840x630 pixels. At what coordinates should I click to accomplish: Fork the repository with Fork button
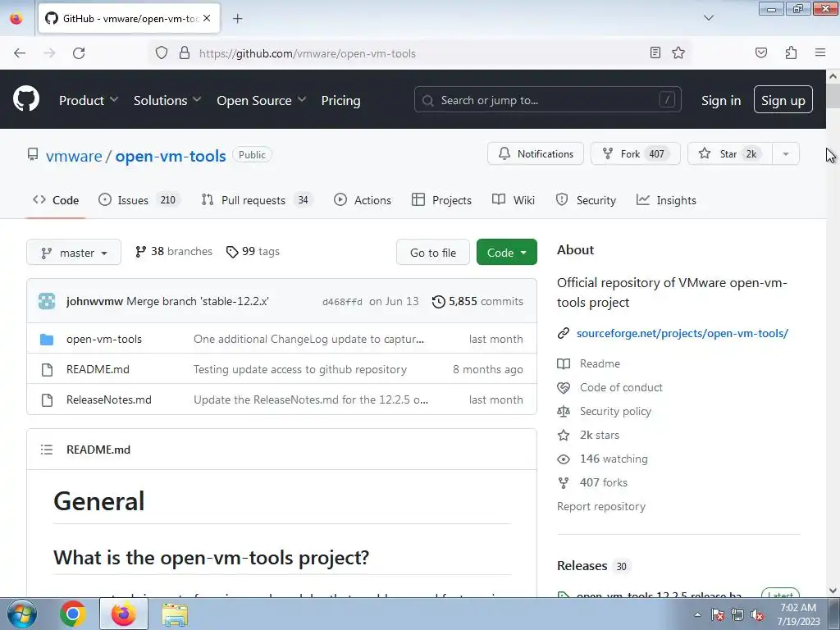[636, 153]
